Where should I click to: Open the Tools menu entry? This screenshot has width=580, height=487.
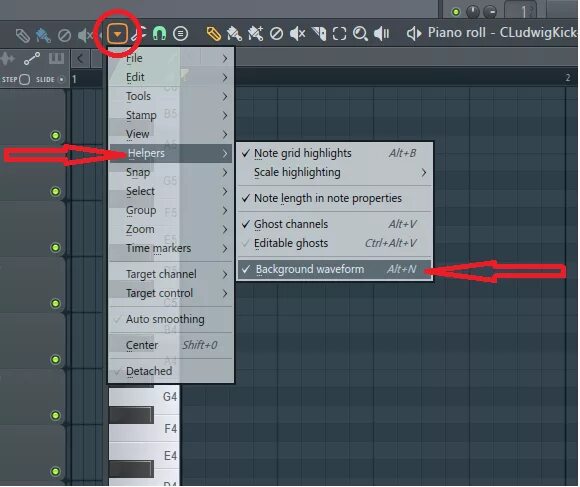(171, 97)
